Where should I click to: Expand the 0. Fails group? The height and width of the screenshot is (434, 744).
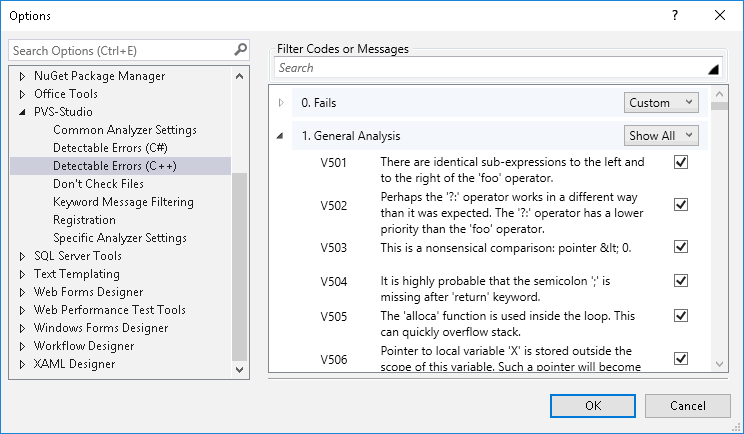(280, 102)
